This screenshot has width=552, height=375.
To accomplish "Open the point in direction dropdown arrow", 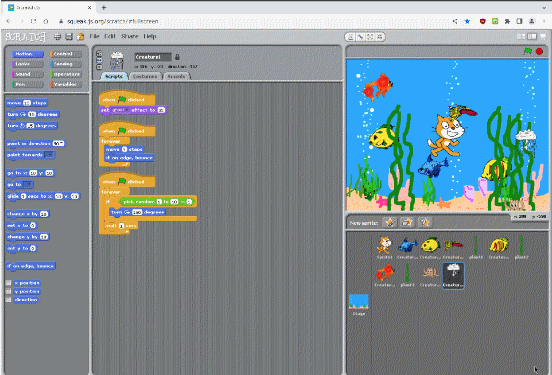I will point(62,144).
